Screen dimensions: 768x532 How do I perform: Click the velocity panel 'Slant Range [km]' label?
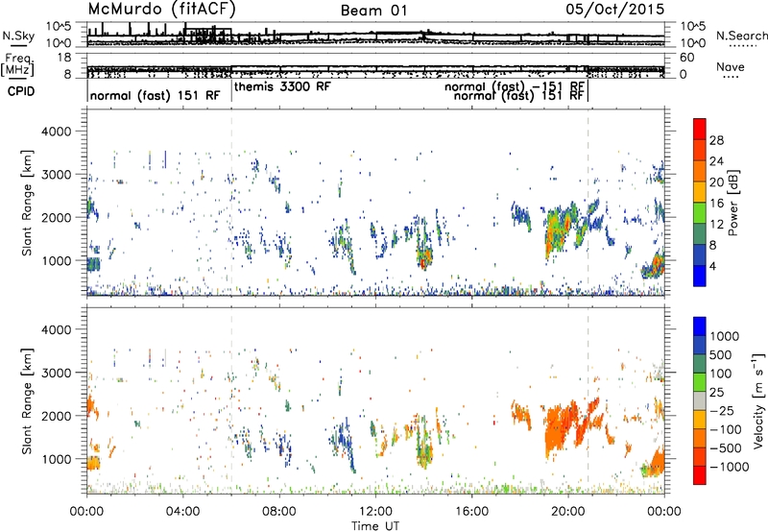click(x=27, y=401)
